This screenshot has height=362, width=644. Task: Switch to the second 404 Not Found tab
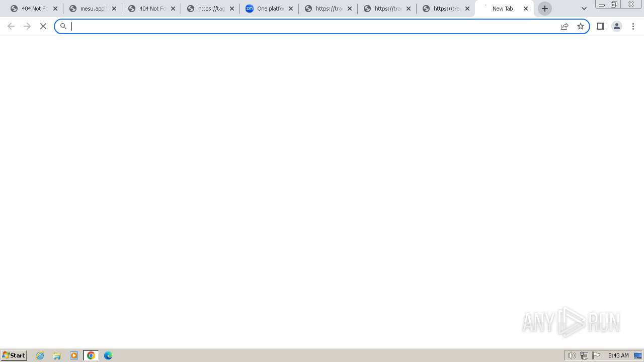(151, 9)
